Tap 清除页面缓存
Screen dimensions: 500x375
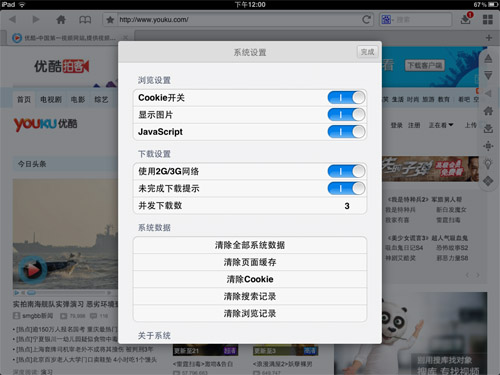pos(250,262)
